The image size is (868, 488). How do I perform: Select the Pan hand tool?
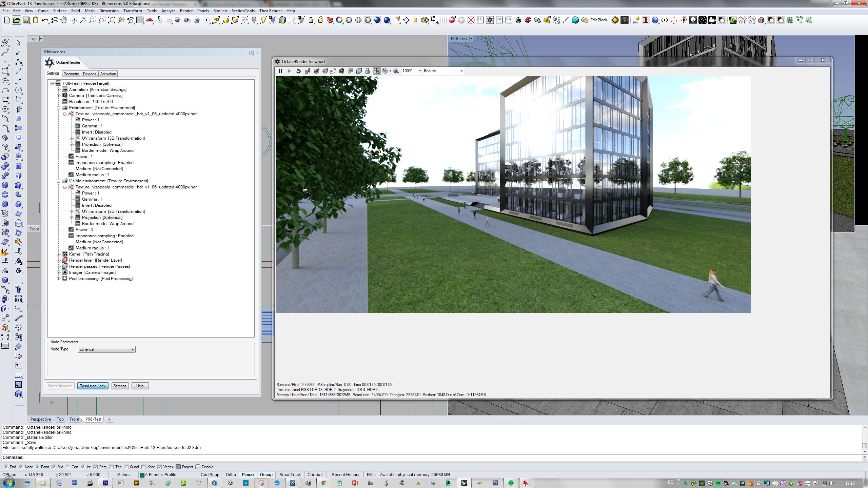tap(64, 20)
